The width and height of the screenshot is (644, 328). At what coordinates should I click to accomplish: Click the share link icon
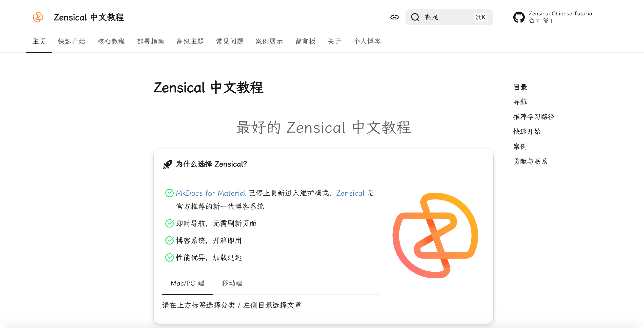(395, 17)
